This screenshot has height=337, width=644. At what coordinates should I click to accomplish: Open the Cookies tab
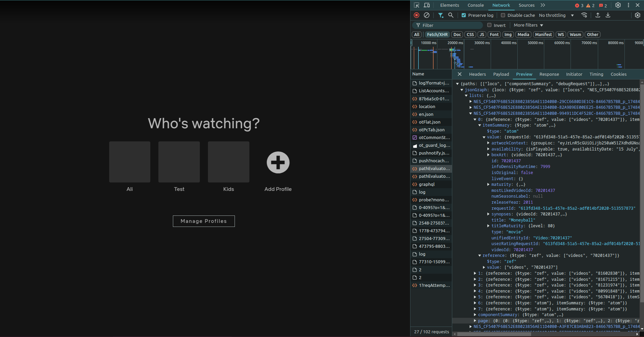coord(618,74)
